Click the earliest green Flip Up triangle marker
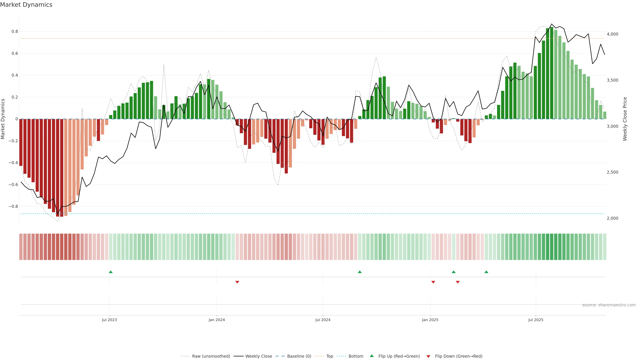 111,272
